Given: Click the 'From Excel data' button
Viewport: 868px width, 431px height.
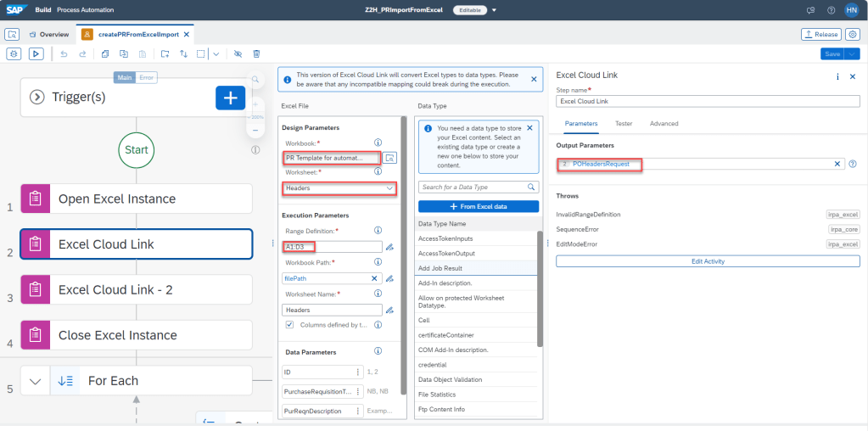Looking at the screenshot, I should [x=479, y=206].
